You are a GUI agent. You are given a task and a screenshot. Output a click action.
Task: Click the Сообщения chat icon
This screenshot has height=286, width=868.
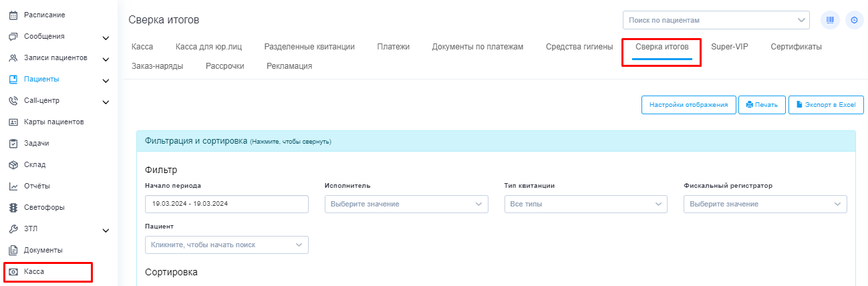tap(13, 36)
